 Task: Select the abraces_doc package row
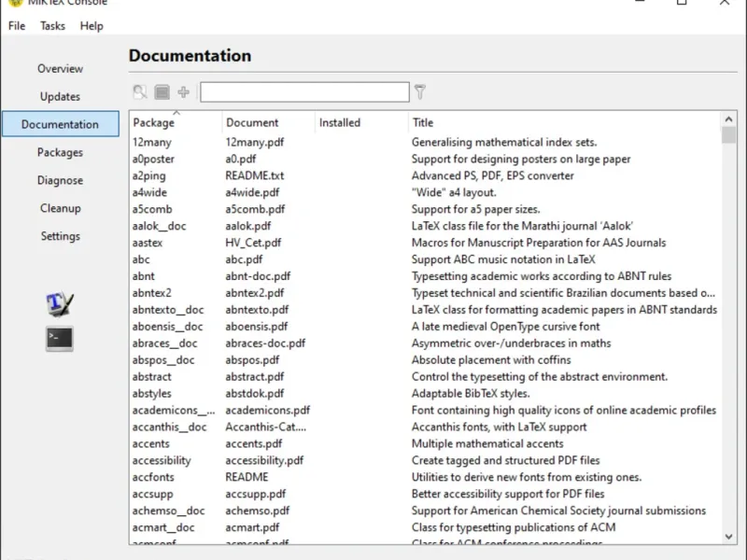(426, 343)
